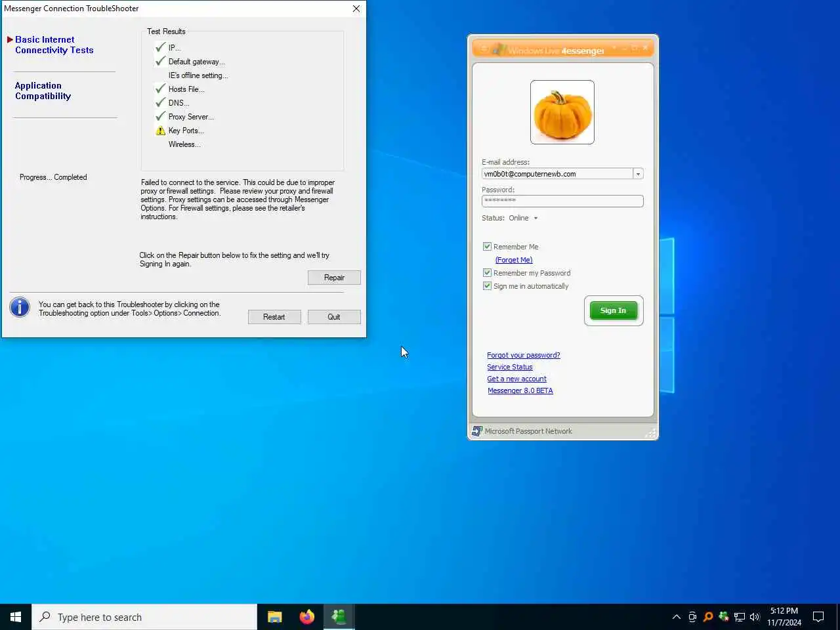
Task: Click Messenger title bar dropdown arrow
Action: click(x=614, y=48)
